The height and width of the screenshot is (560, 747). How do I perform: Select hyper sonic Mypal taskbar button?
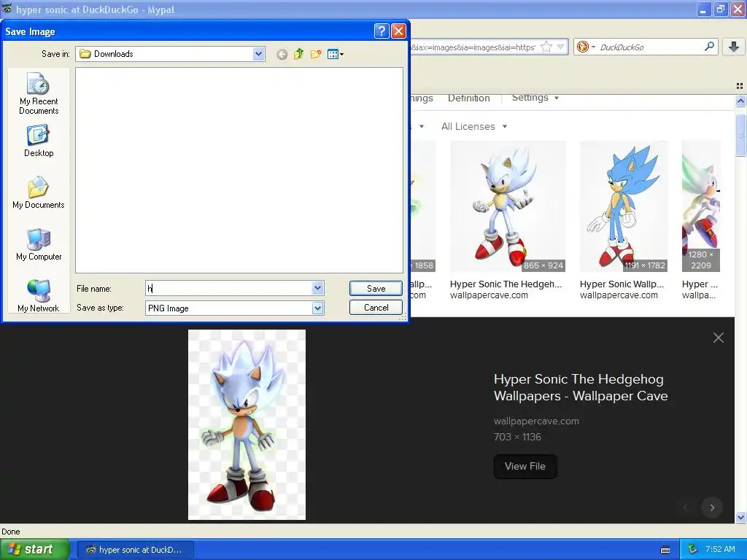click(135, 550)
